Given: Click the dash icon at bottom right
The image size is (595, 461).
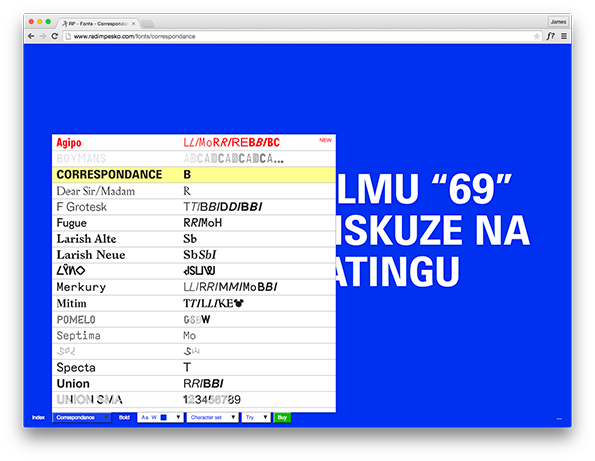Looking at the screenshot, I should click(559, 419).
